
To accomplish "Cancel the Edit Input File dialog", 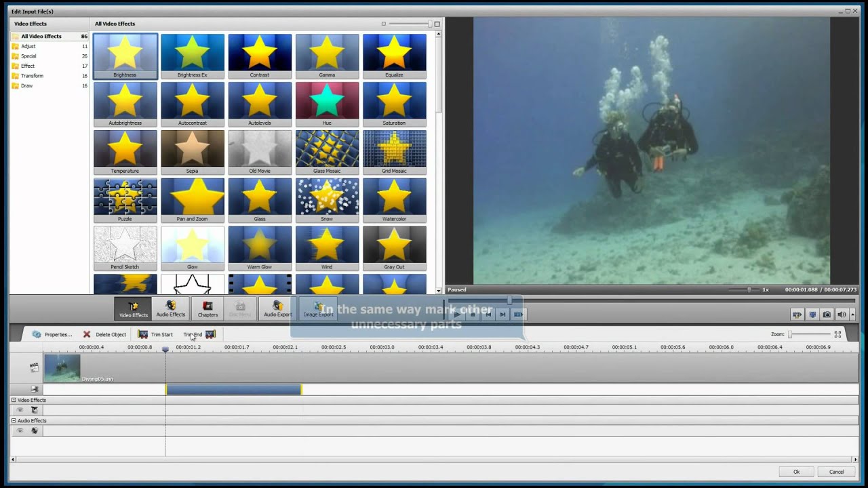I will (836, 472).
